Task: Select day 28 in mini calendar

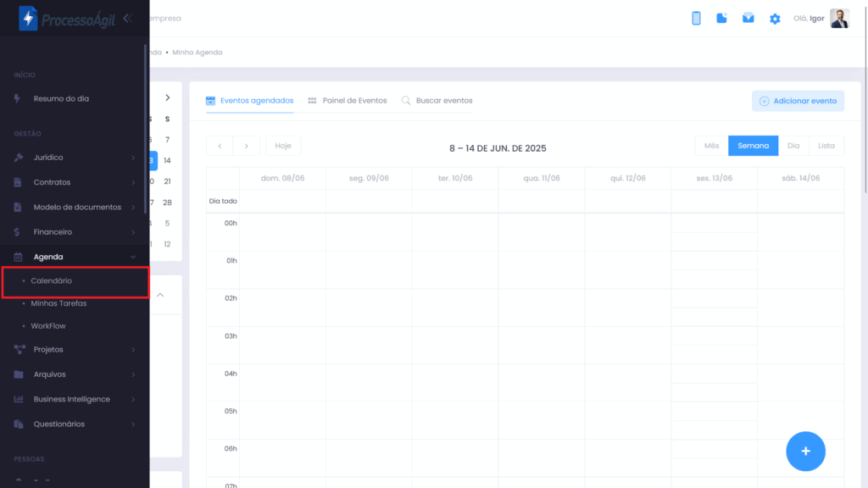Action: point(167,202)
